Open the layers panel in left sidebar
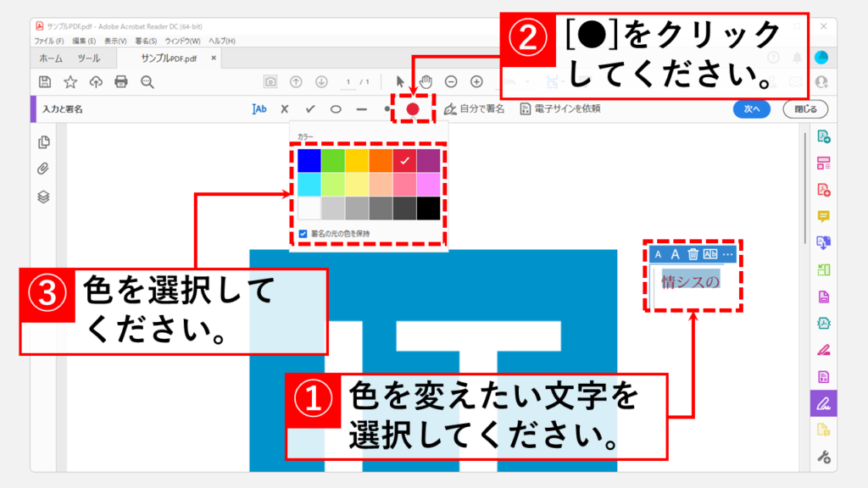This screenshot has height=488, width=868. coord(44,196)
